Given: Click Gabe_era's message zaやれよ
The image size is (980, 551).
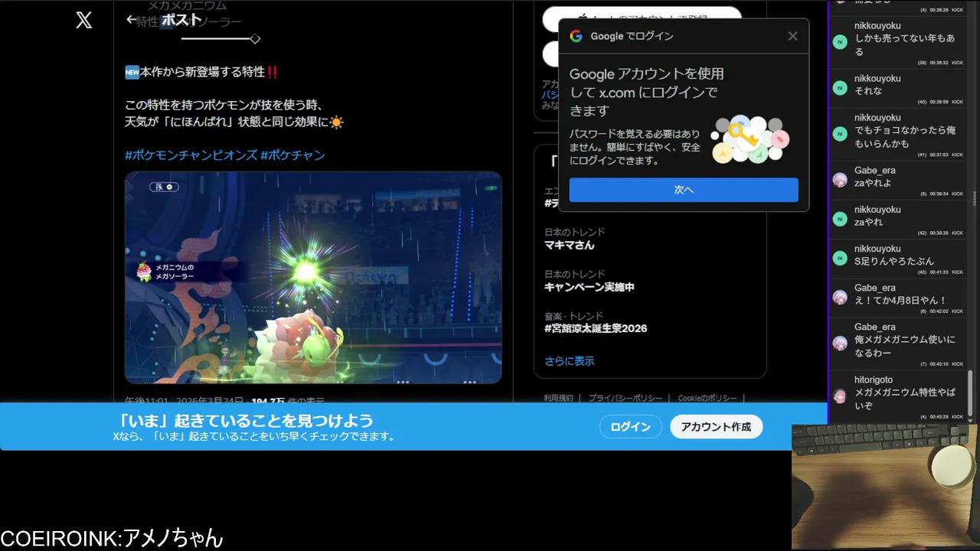Looking at the screenshot, I should click(873, 183).
